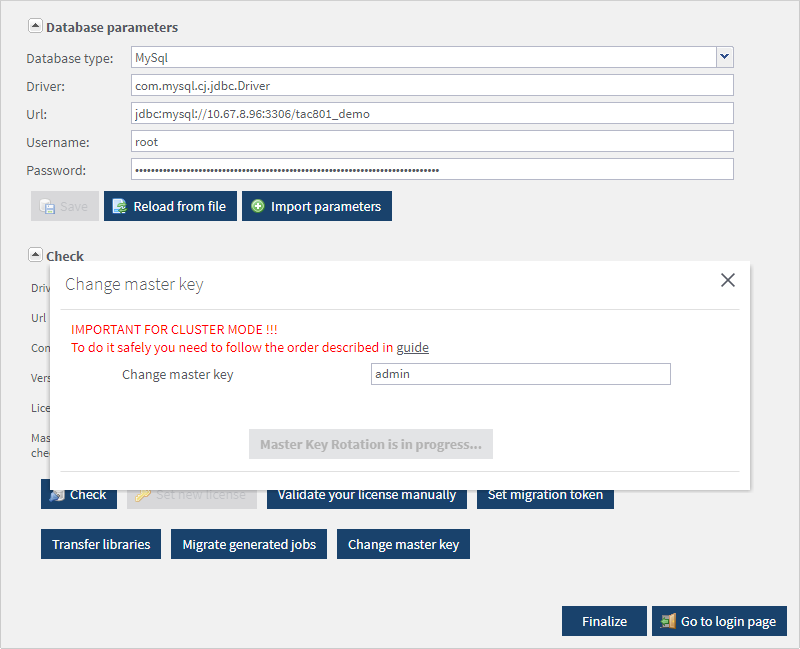Click the Reload from file icon
The height and width of the screenshot is (649, 800).
coord(120,206)
